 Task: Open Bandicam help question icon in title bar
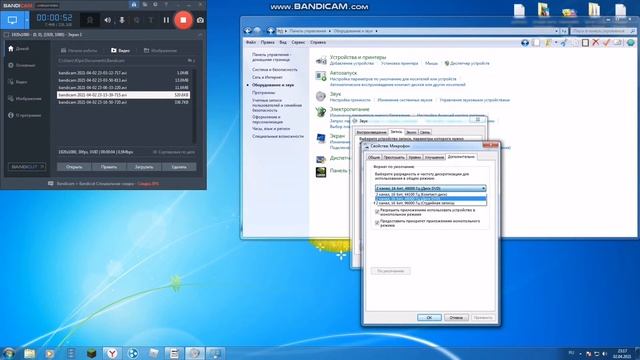click(x=166, y=4)
